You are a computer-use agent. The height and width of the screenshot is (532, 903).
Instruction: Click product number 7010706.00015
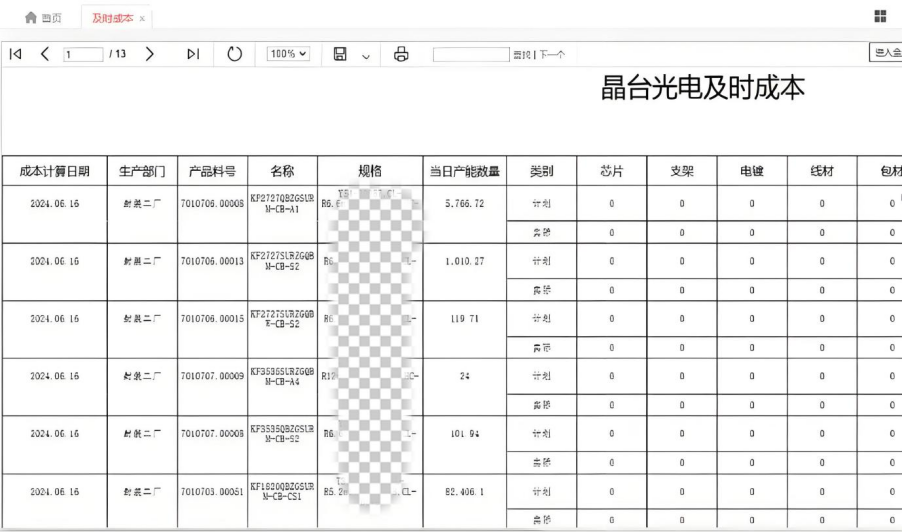point(213,319)
